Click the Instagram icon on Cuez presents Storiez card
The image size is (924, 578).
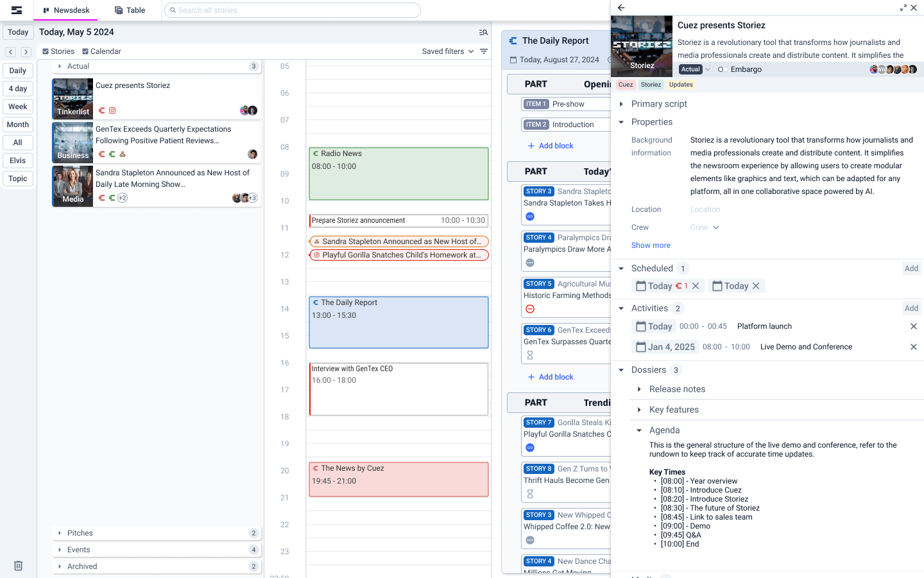point(112,110)
